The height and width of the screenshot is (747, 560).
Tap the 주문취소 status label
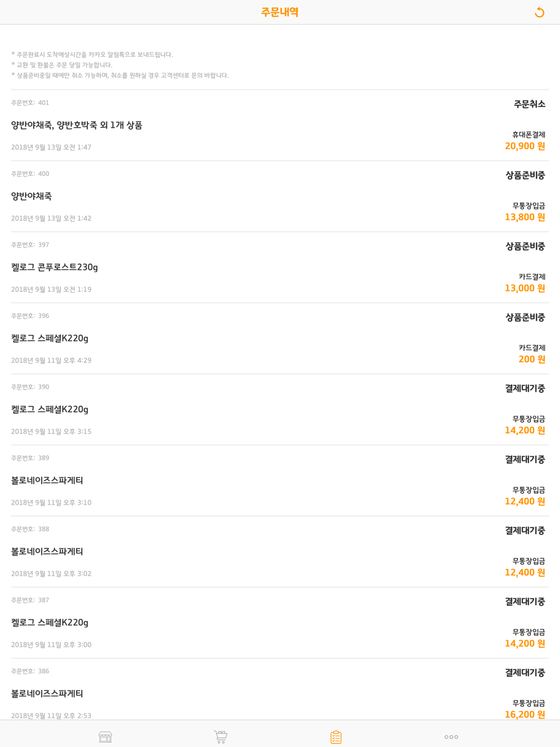point(529,104)
